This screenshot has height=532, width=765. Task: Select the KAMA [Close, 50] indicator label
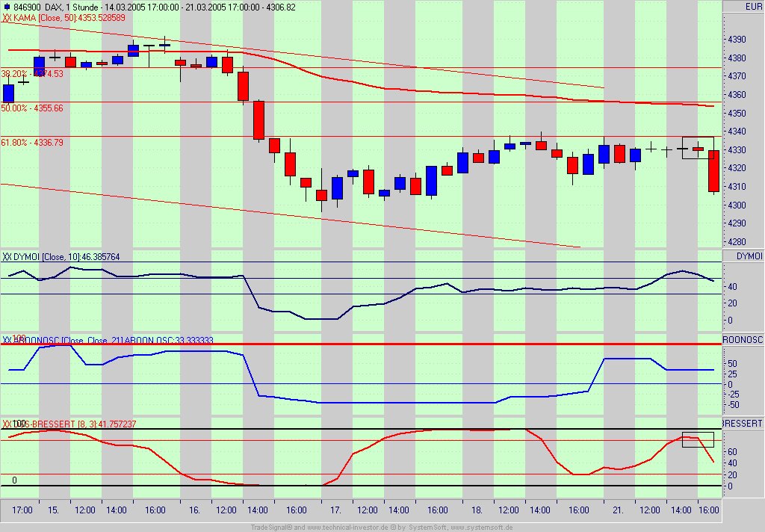point(69,18)
